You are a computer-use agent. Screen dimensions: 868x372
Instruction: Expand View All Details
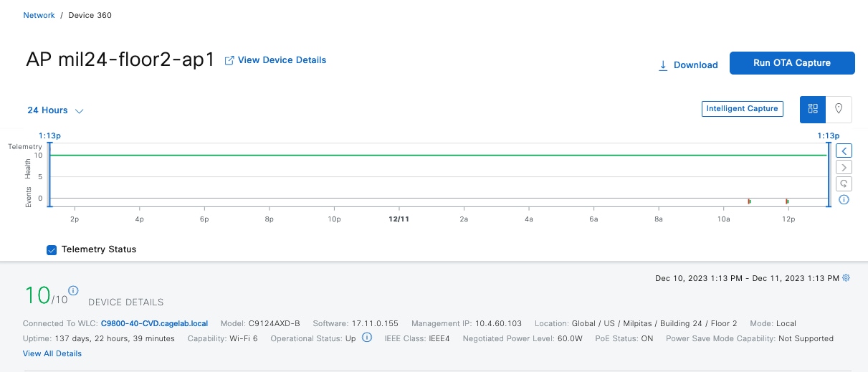[x=52, y=353]
